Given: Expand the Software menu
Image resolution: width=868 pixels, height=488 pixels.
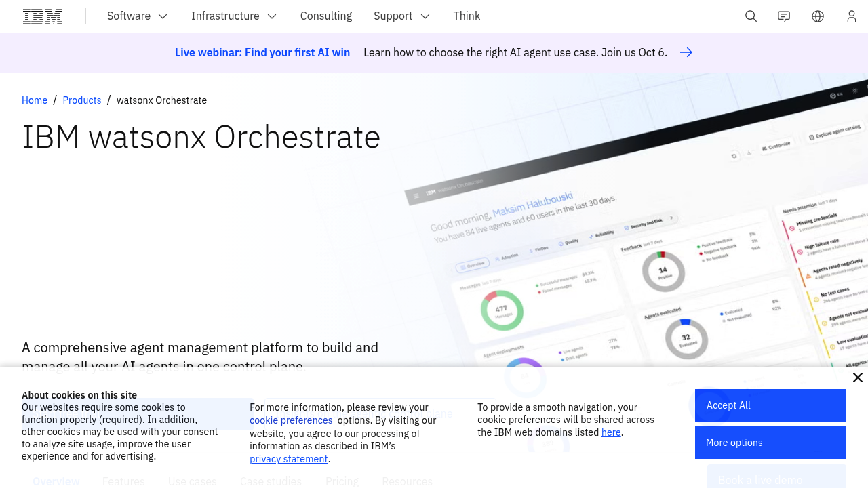Looking at the screenshot, I should point(138,16).
